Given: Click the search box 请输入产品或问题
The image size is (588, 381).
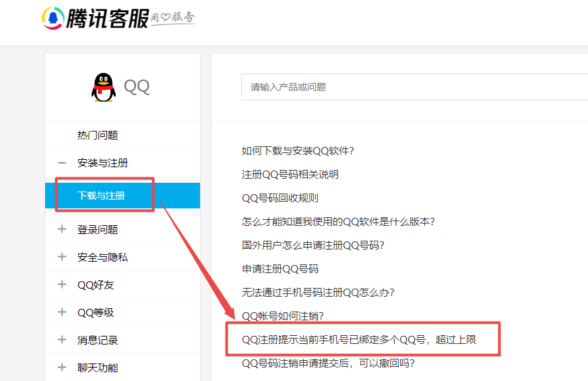Looking at the screenshot, I should pos(414,87).
